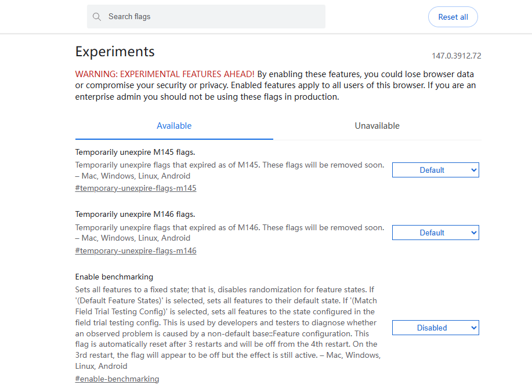Image resolution: width=532 pixels, height=392 pixels.
Task: Open the #temporary-unexpire-flags-m146 anchor link
Action: click(136, 251)
